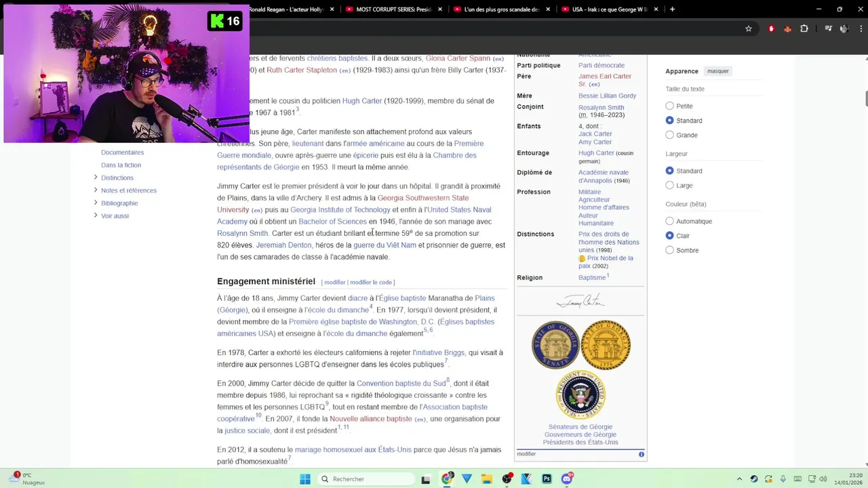This screenshot has width=868, height=488.
Task: Open the Georgia Institute of Technology link
Action: (340, 209)
